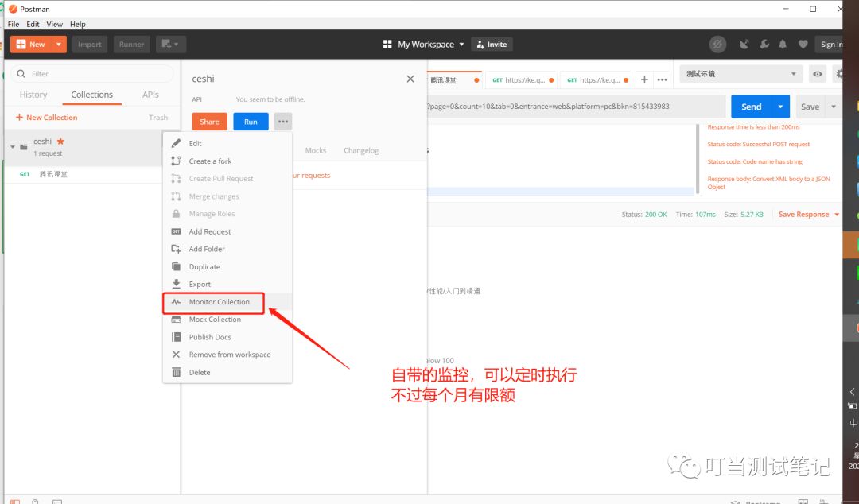Click the My Workspace grid icon
The width and height of the screenshot is (859, 504).
coord(387,45)
